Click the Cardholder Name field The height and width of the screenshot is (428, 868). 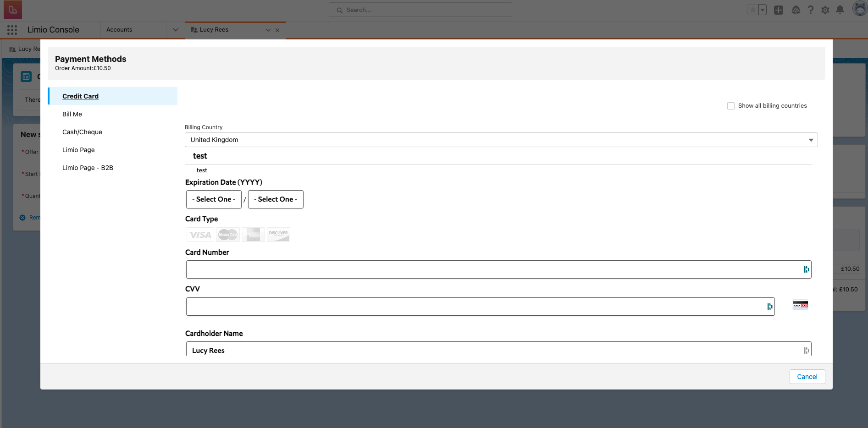click(x=493, y=350)
